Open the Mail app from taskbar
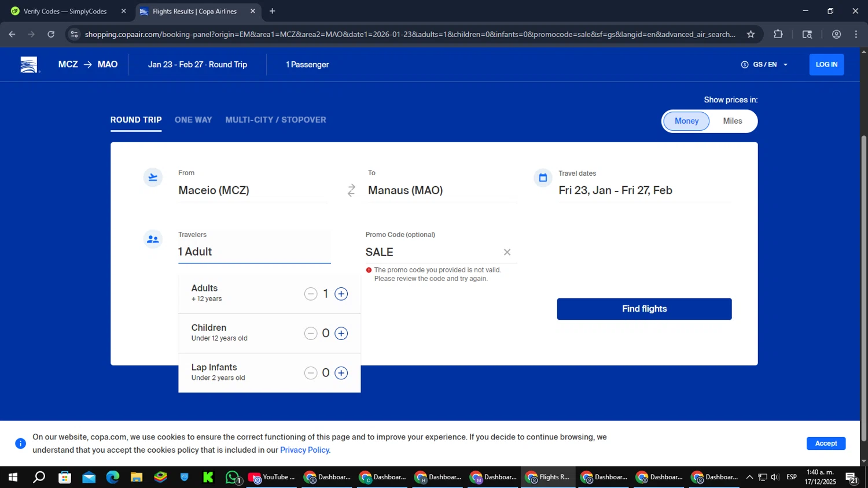868x488 pixels. pyautogui.click(x=89, y=477)
